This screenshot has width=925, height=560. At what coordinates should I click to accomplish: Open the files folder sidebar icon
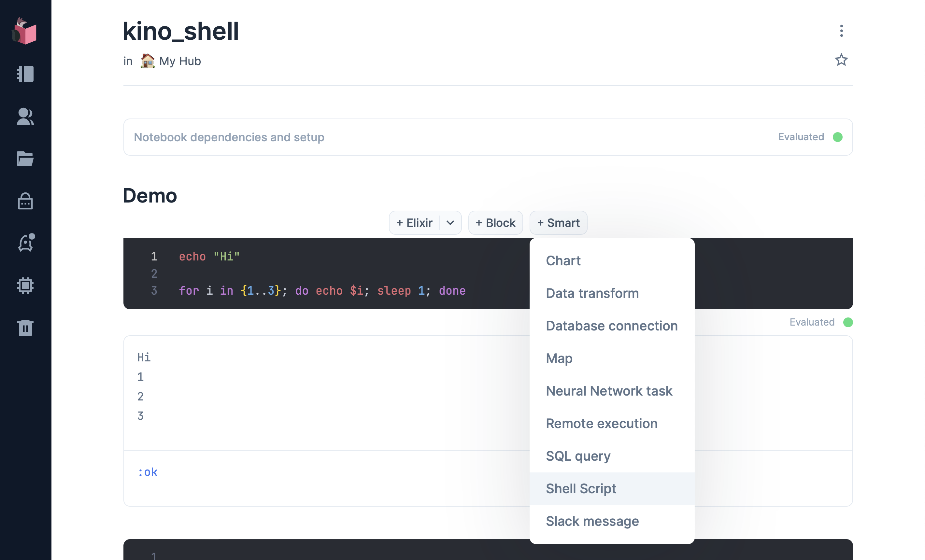point(25,159)
